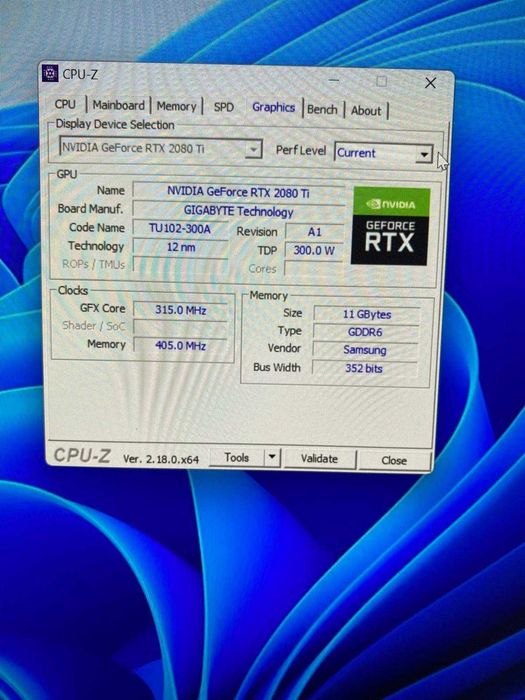Click the Validate button
Viewport: 525px width, 700px height.
(x=320, y=458)
